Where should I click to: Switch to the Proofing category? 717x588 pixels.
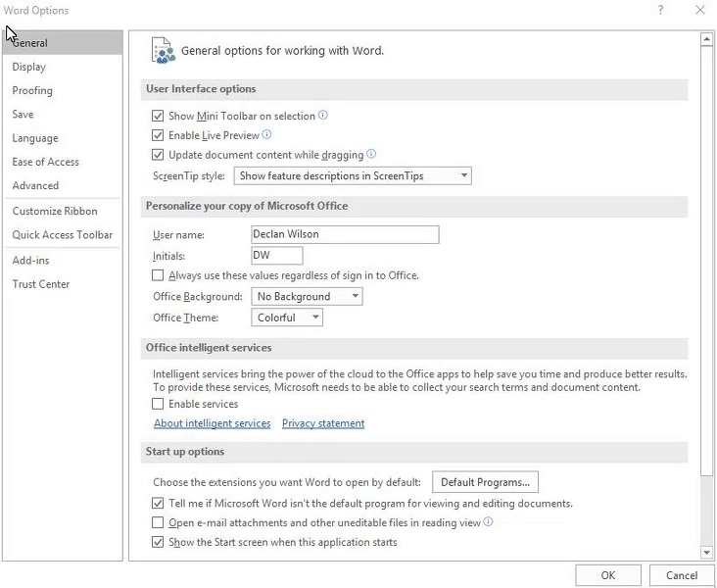(x=32, y=90)
